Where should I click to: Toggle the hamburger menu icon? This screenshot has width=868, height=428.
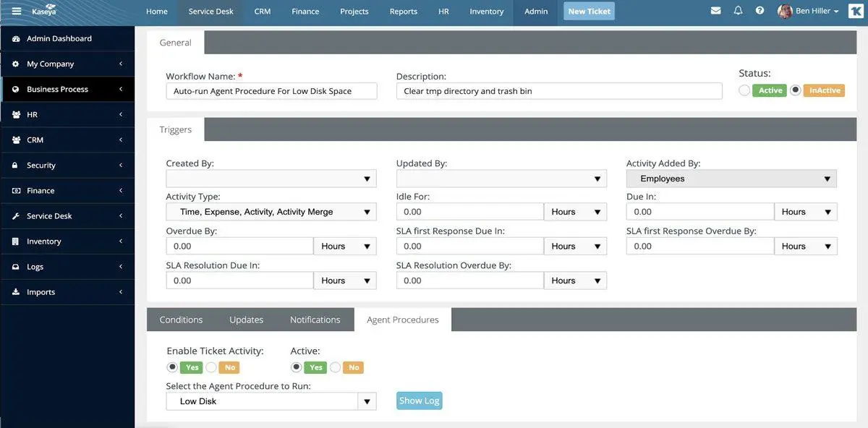[x=17, y=11]
